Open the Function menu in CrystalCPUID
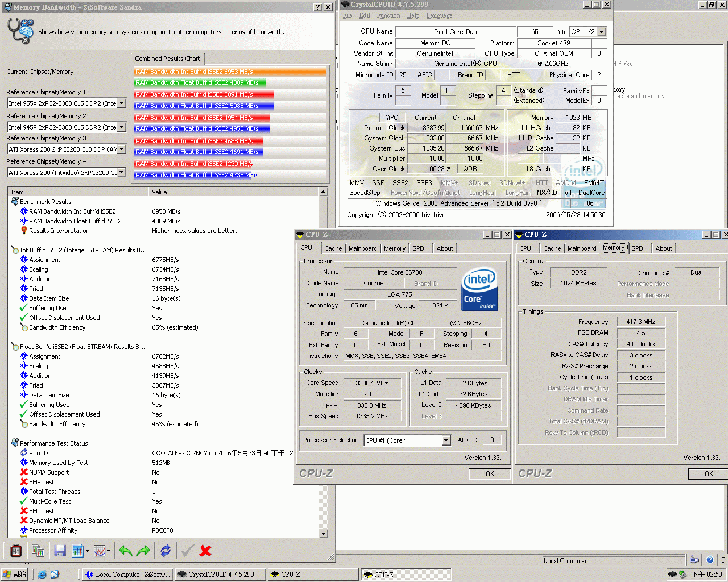Image resolution: width=728 pixels, height=582 pixels. (x=388, y=15)
